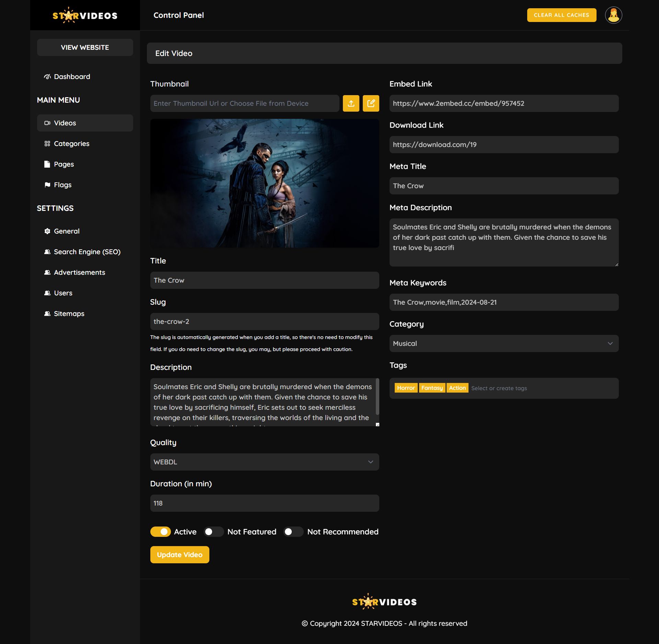This screenshot has width=659, height=644.
Task: Remove the Horror tag chip
Action: (x=406, y=388)
